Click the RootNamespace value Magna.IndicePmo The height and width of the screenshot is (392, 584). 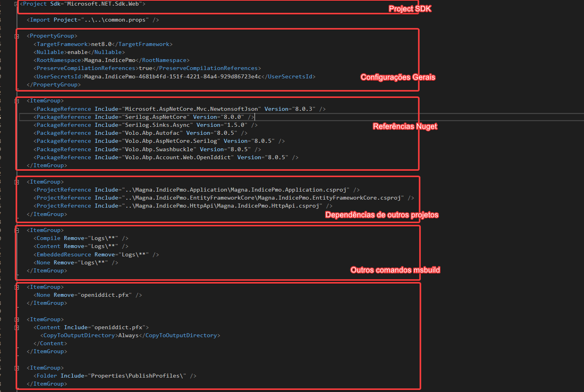(x=110, y=60)
